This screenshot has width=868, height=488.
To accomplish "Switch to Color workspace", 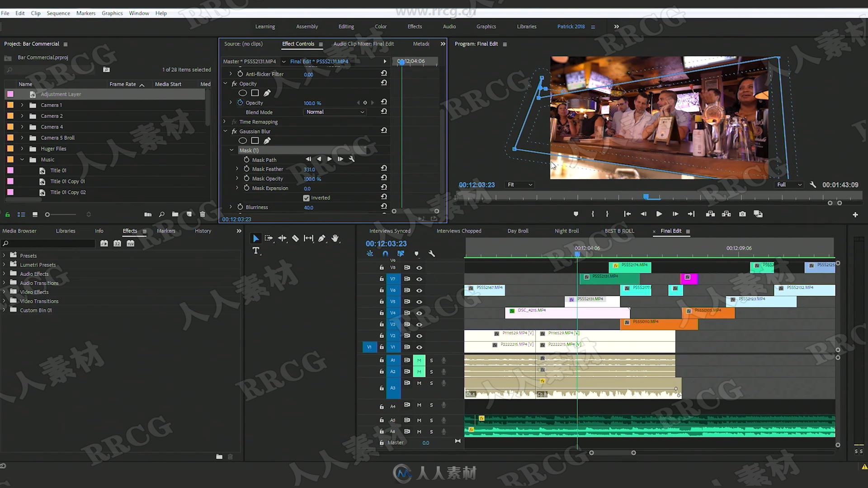I will (x=381, y=27).
